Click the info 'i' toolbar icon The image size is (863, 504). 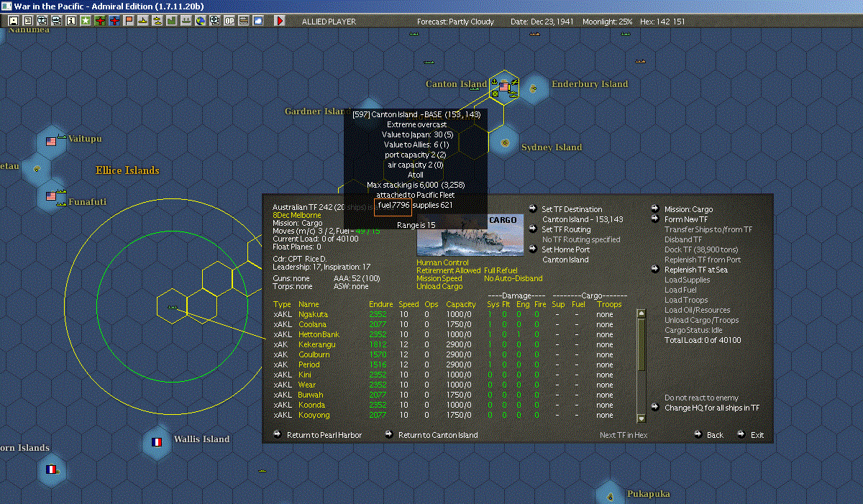click(71, 21)
